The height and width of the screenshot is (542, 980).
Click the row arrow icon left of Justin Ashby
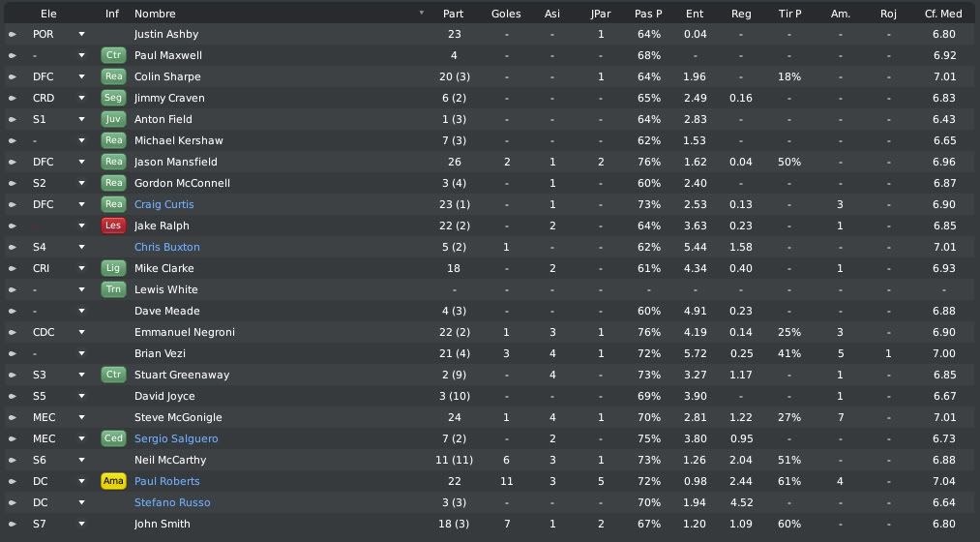click(12, 35)
